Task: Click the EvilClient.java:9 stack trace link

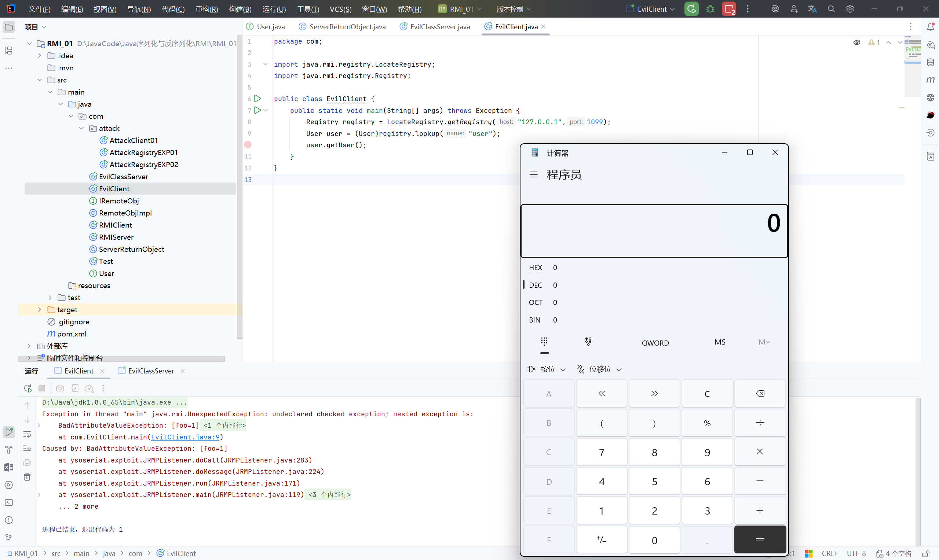Action: (185, 437)
